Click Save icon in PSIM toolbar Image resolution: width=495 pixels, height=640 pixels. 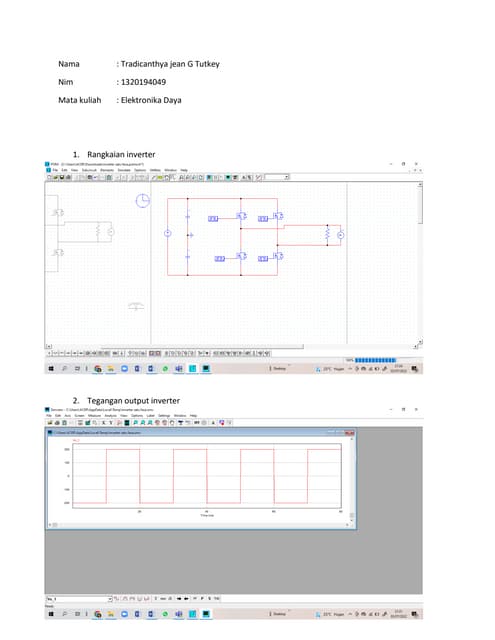62,178
